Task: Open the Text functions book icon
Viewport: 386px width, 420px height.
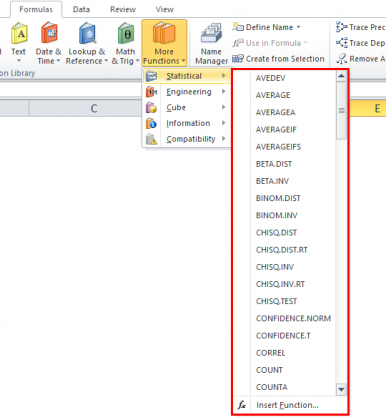Action: [x=19, y=33]
